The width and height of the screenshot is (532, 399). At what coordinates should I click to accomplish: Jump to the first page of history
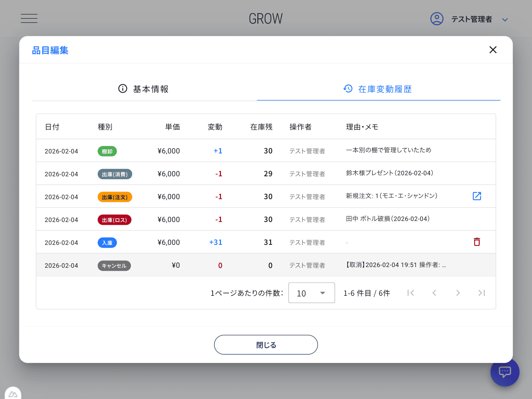(x=411, y=293)
